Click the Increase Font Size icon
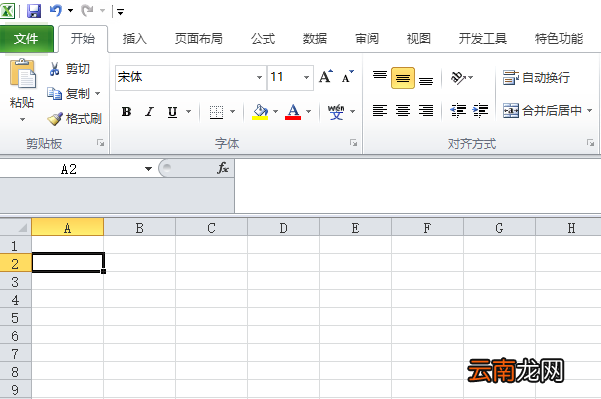601x399 pixels. [326, 77]
